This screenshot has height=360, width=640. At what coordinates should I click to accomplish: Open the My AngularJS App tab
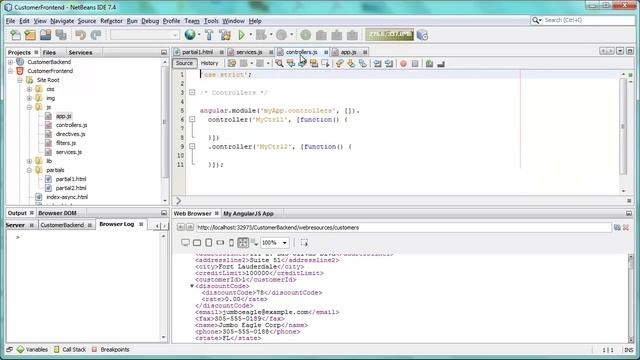[248, 213]
